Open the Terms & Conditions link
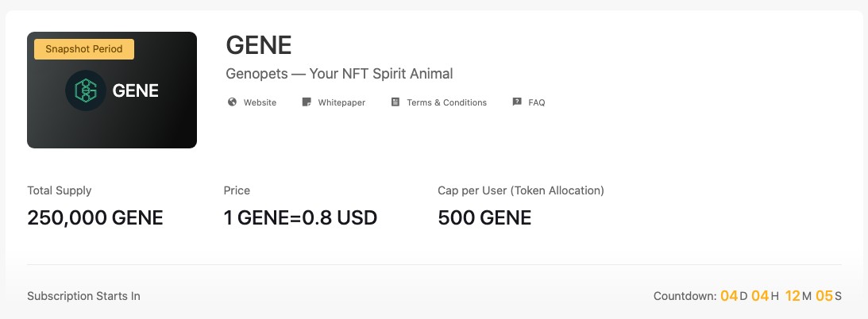This screenshot has width=868, height=319. tap(447, 102)
